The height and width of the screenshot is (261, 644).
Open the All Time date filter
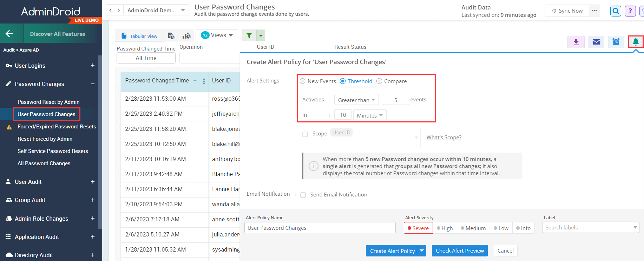[146, 58]
